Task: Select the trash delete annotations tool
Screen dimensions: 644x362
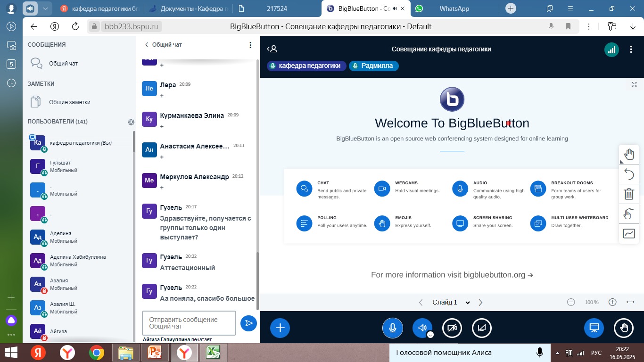Action: pos(629,194)
